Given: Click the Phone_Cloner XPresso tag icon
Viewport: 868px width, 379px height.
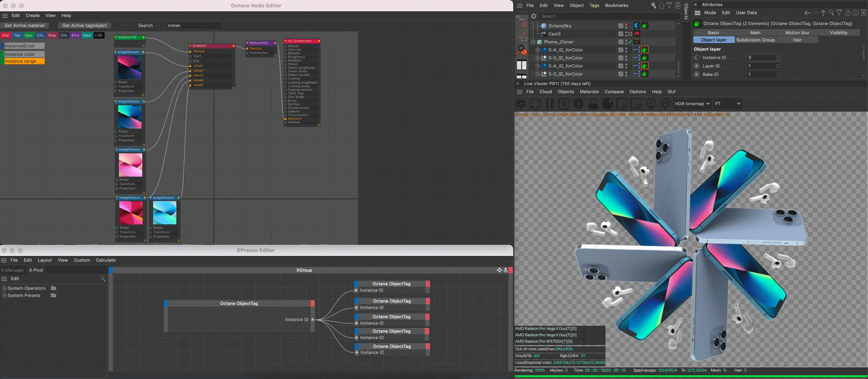Looking at the screenshot, I should coord(637,42).
